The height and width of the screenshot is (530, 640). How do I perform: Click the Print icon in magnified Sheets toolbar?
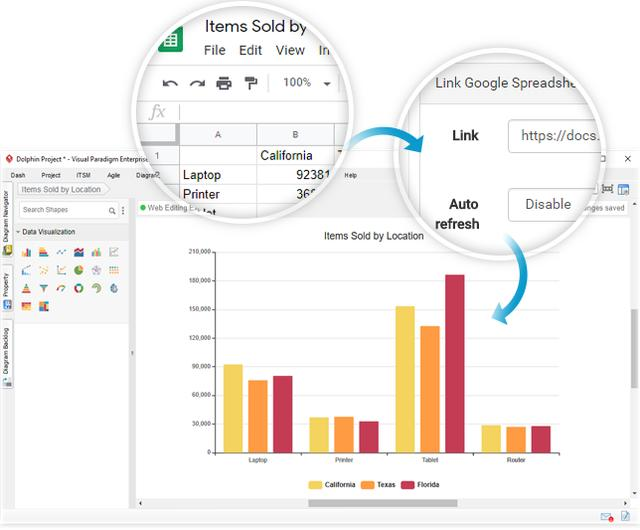[x=224, y=83]
